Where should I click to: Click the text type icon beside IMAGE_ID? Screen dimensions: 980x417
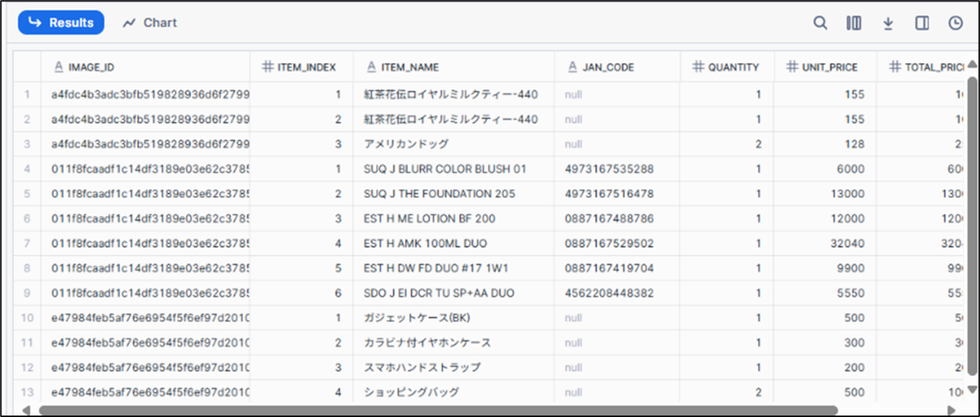58,67
